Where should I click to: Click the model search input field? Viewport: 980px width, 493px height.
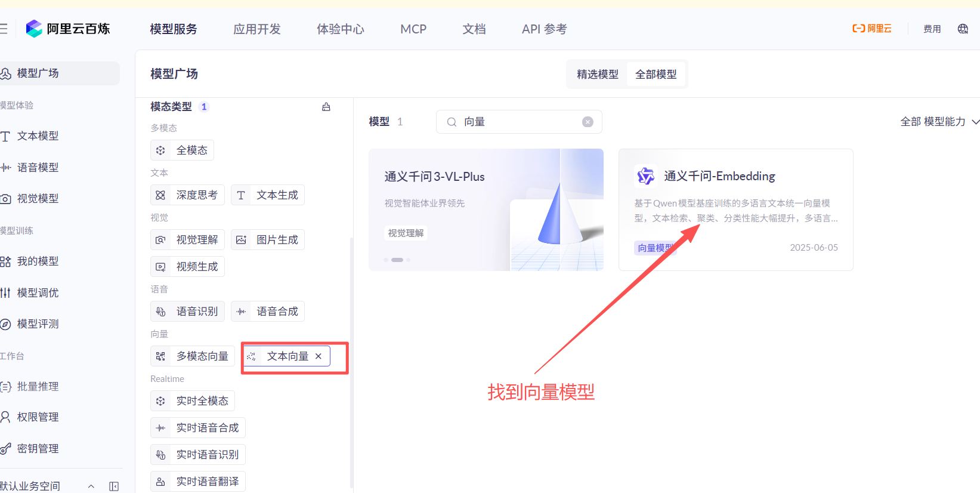click(519, 122)
